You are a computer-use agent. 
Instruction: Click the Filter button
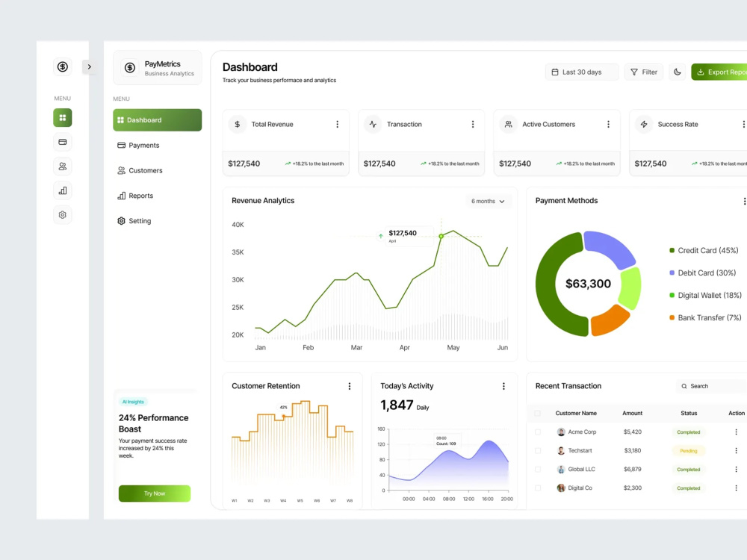pos(644,72)
